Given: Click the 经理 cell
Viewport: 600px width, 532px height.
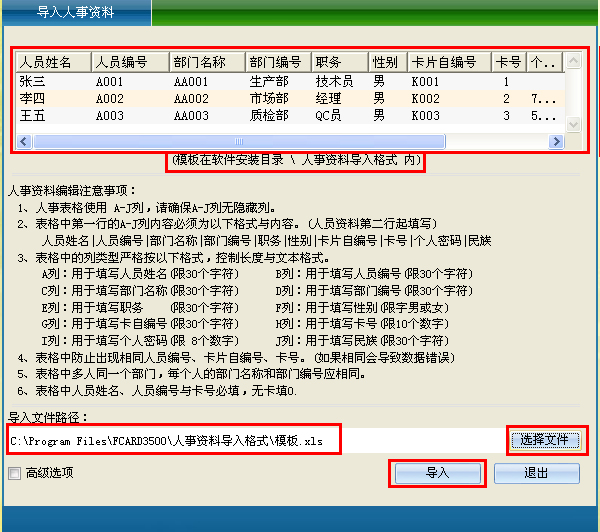Looking at the screenshot, I should (x=328, y=99).
